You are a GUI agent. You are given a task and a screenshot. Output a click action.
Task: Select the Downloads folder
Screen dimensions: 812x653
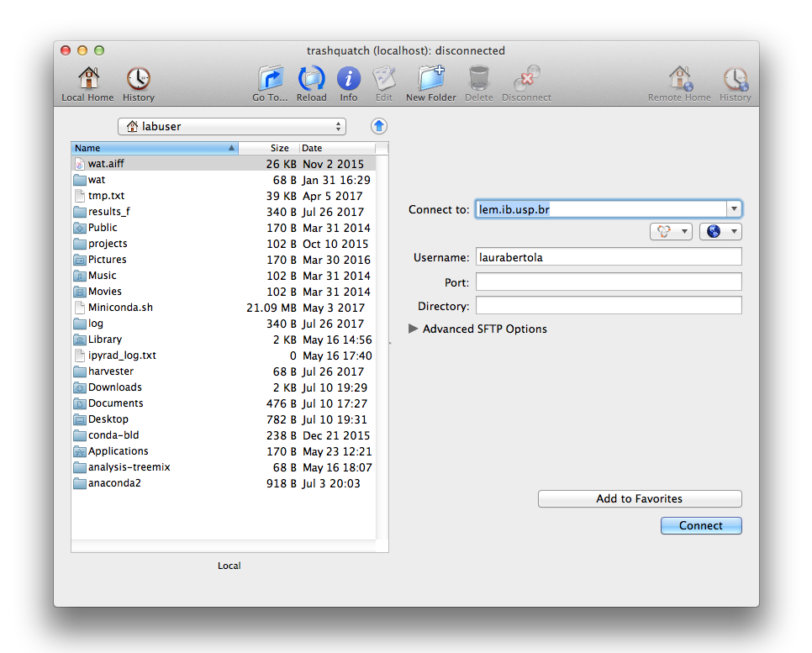224,387
